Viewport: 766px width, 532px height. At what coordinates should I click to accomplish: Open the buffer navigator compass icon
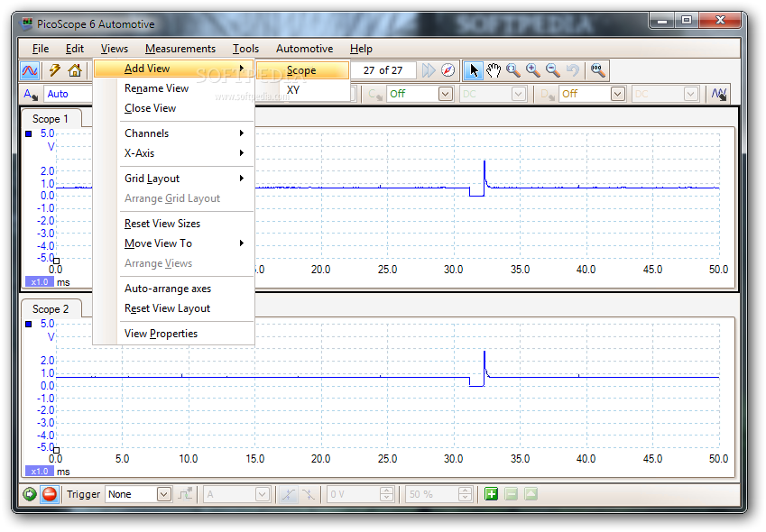pos(448,70)
